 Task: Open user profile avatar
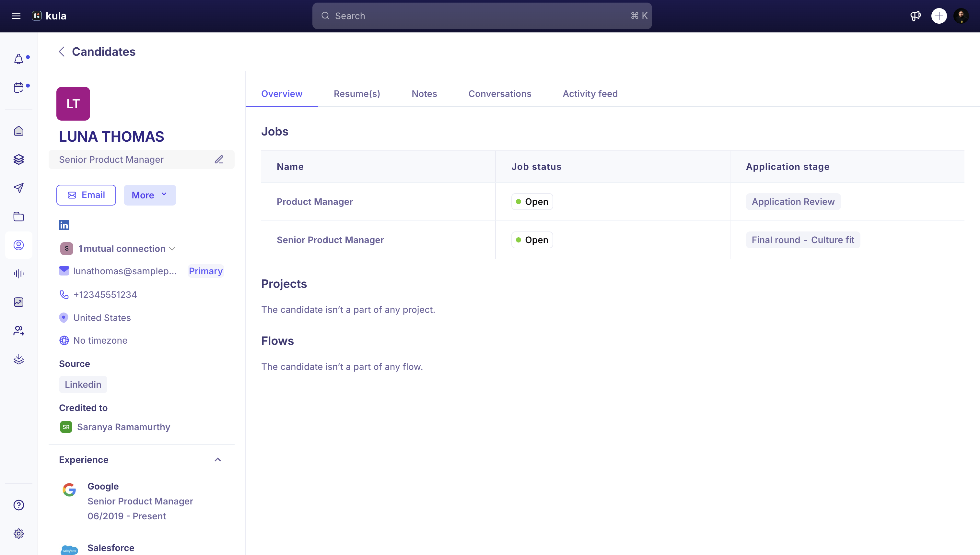(961, 16)
